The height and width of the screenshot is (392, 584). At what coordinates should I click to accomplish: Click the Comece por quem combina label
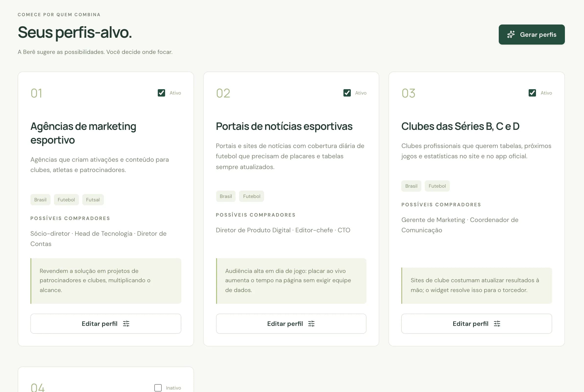(x=59, y=15)
